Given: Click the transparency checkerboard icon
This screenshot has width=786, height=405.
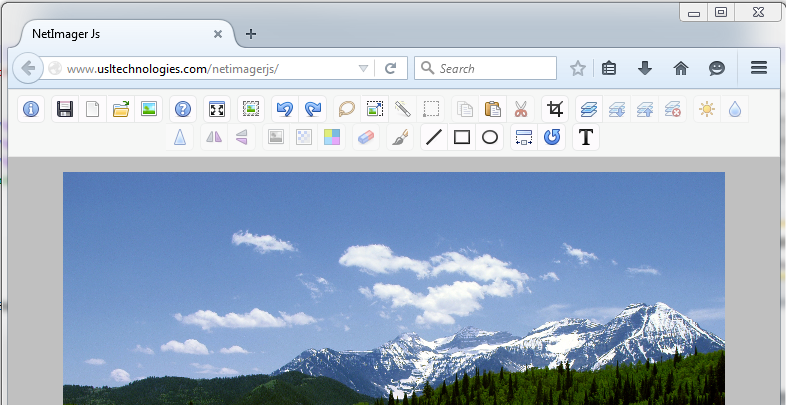Looking at the screenshot, I should (x=304, y=137).
